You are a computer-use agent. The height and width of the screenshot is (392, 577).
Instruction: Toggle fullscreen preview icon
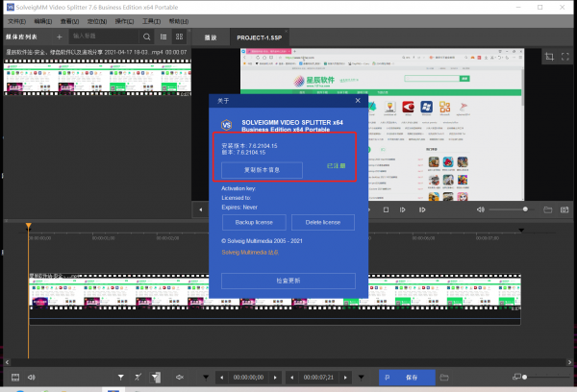tap(565, 57)
